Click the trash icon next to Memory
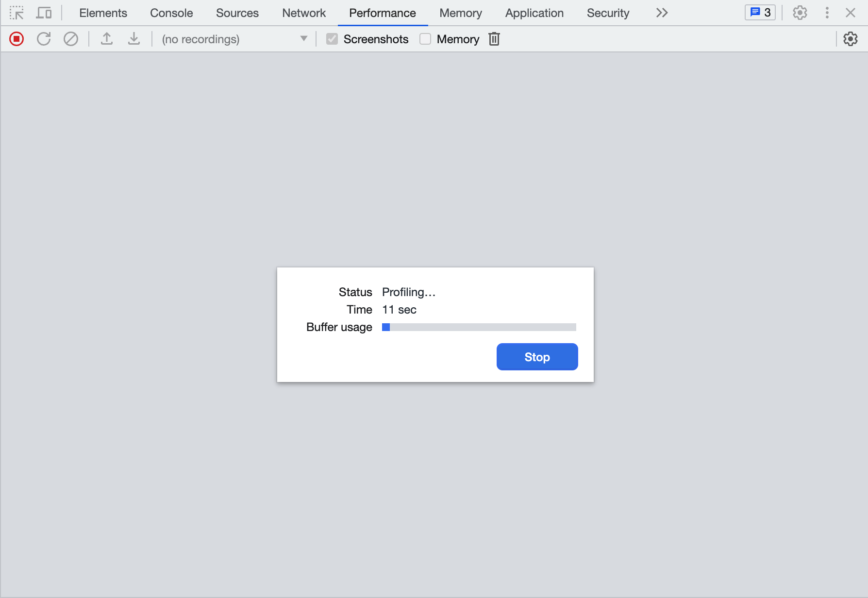Image resolution: width=868 pixels, height=598 pixels. click(494, 39)
